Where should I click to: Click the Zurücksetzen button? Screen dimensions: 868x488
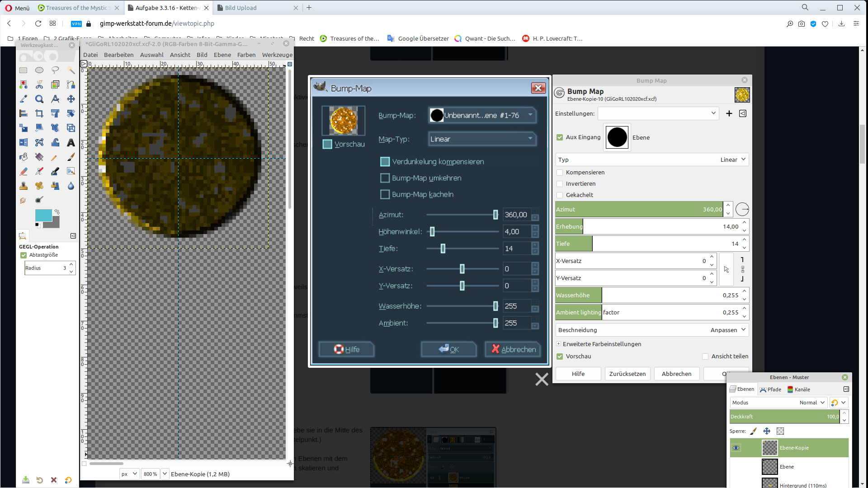pyautogui.click(x=627, y=374)
